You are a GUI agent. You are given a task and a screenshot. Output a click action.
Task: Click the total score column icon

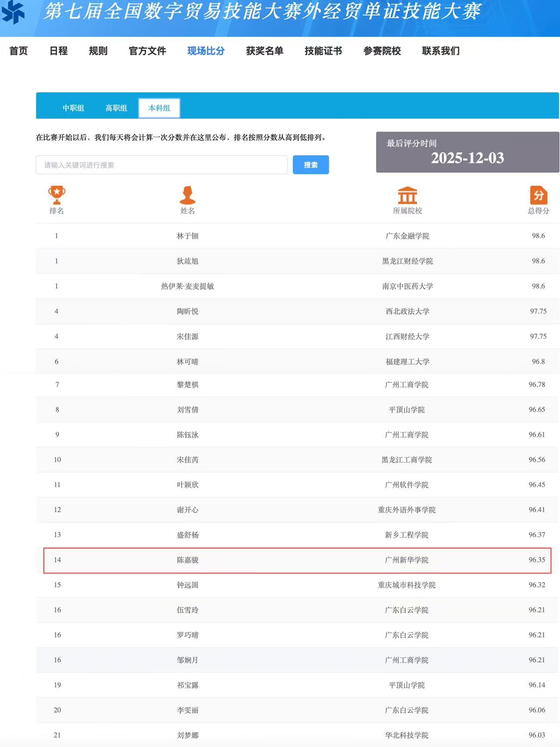coord(538,195)
